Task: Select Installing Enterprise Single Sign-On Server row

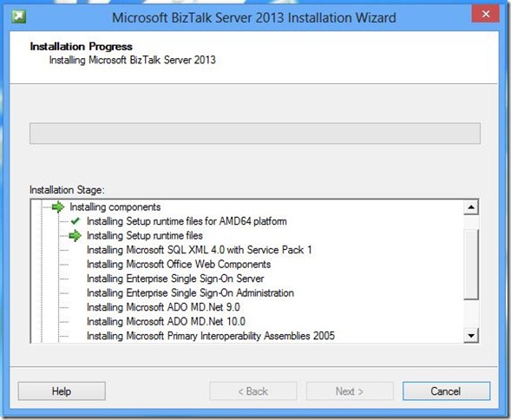Action: coord(175,279)
